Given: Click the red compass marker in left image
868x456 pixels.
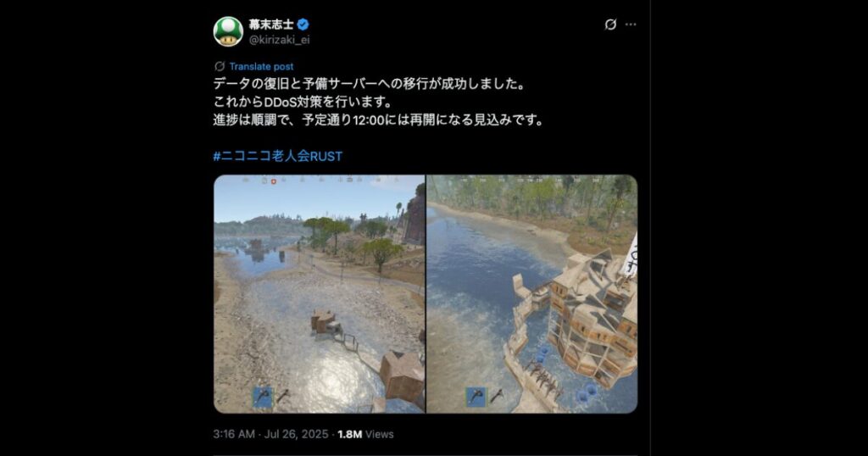Looking at the screenshot, I should click(274, 181).
